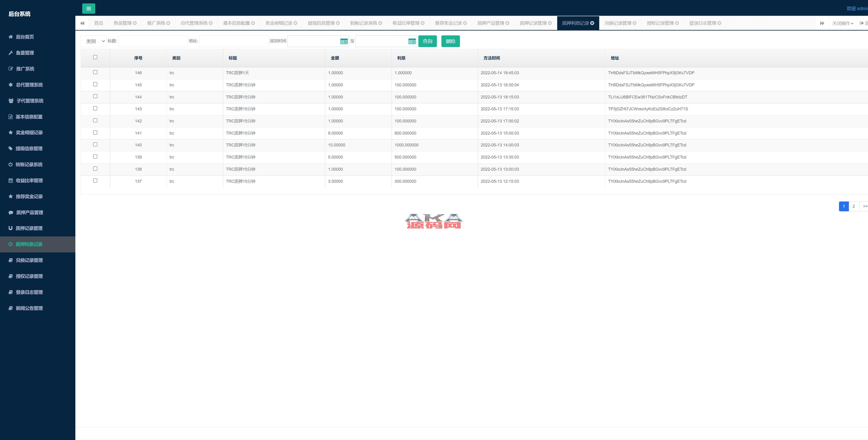Open end date calendar picker icon
Viewport: 868px width, 440px height.
coord(412,42)
